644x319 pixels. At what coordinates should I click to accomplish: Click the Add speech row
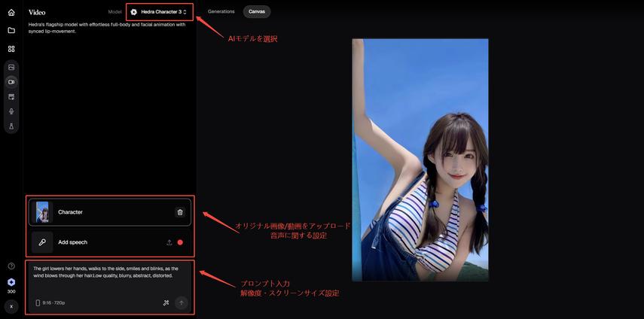coord(110,242)
